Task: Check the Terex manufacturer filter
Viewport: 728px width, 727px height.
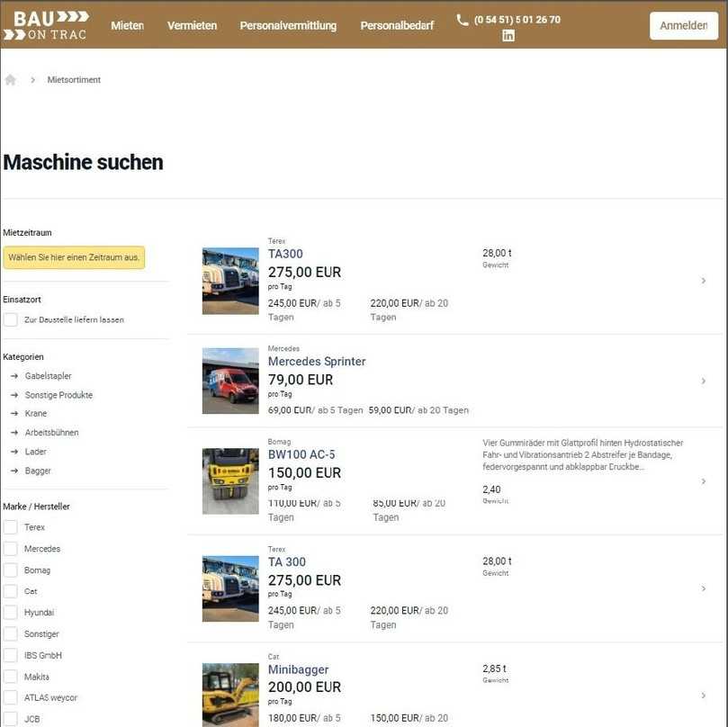Action: click(9, 526)
